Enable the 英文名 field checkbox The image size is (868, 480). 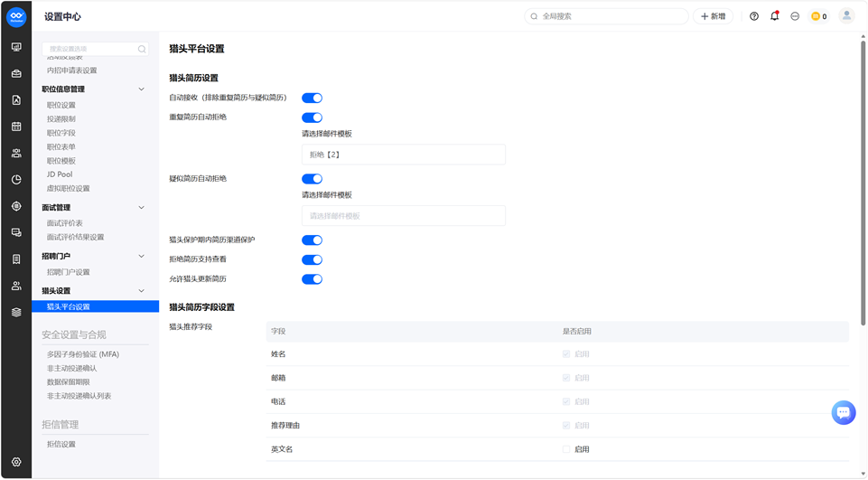(x=565, y=449)
